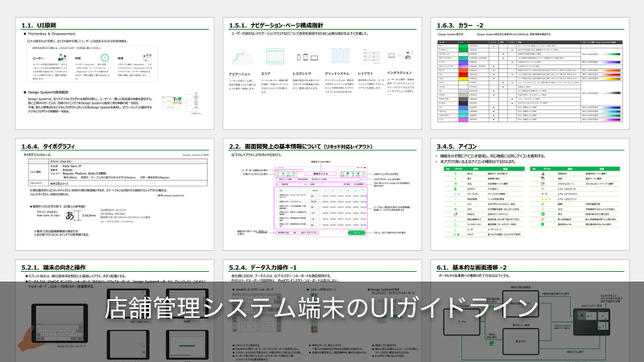Click the レイアウト tile layout illustration
Viewport: 644px width, 362px height.
point(371,56)
